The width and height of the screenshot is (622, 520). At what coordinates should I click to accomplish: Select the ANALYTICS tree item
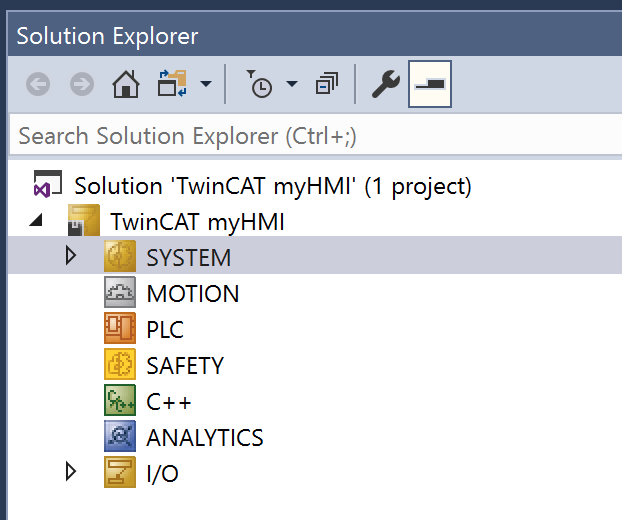pyautogui.click(x=205, y=438)
